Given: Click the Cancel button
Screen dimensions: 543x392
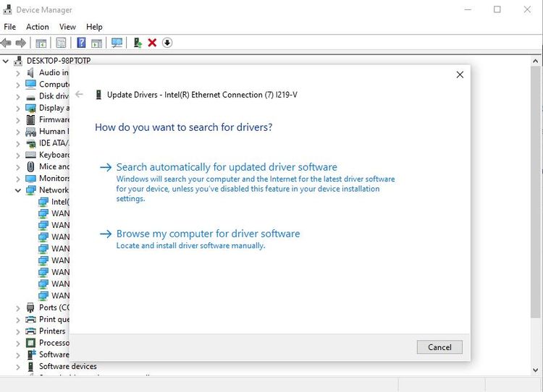Looking at the screenshot, I should (x=439, y=347).
